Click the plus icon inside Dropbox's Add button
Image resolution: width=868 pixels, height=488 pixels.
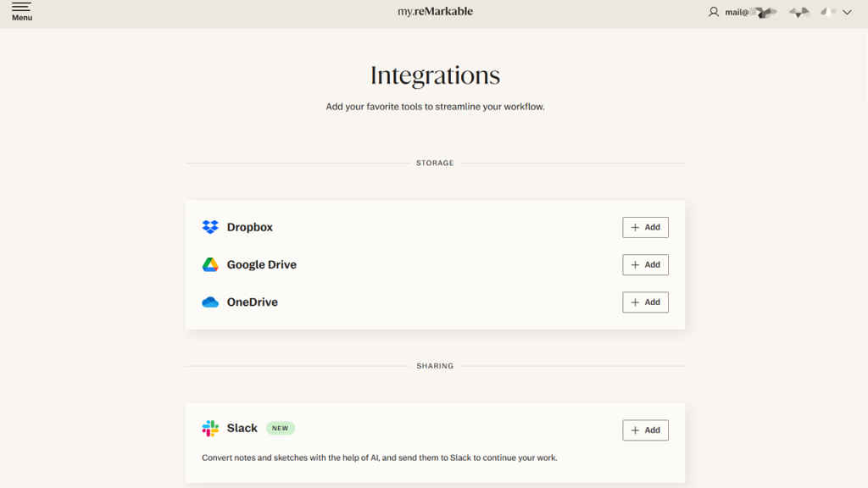tap(636, 227)
